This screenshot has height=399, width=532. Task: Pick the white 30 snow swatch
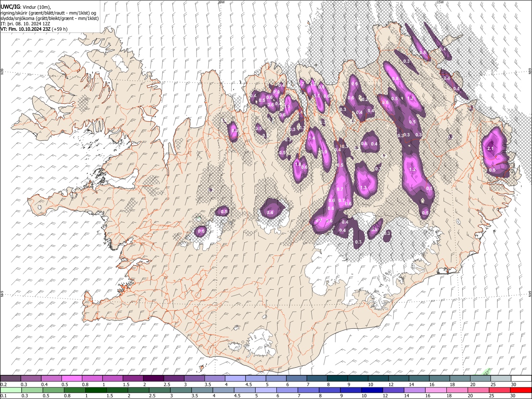coord(521,379)
